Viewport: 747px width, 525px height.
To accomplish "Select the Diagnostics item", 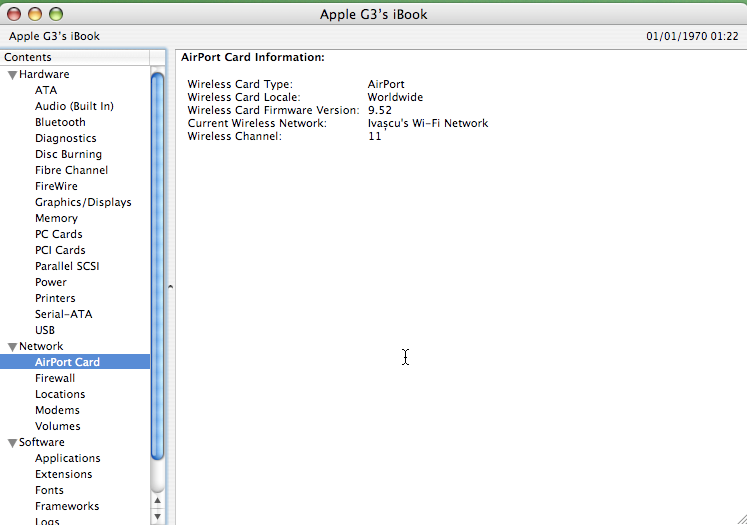I will click(66, 138).
